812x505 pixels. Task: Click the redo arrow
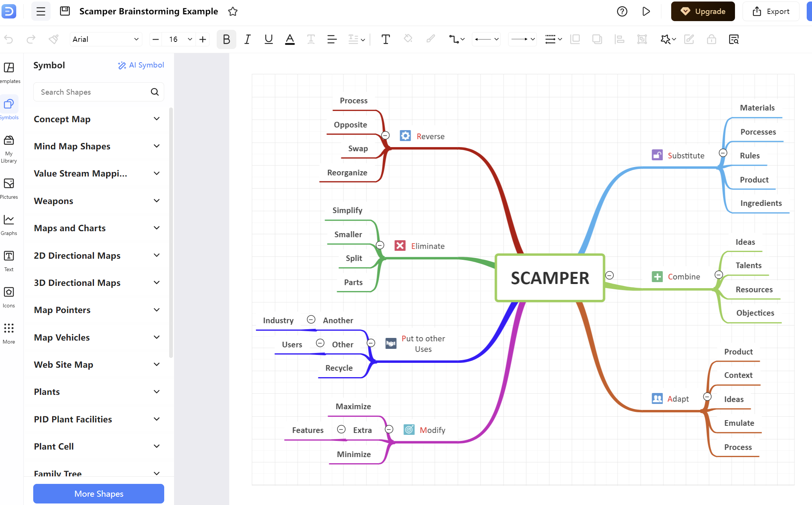[x=31, y=39]
